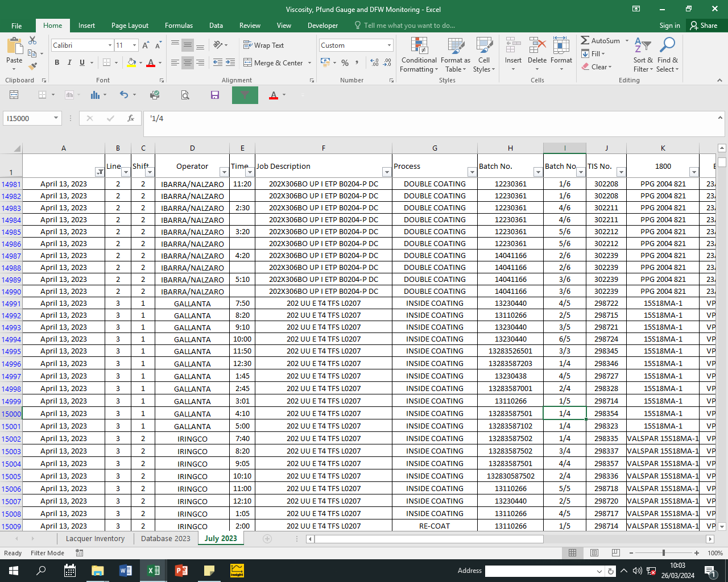The width and height of the screenshot is (728, 582).
Task: Switch to the Formulas ribbon tab
Action: pyautogui.click(x=179, y=26)
